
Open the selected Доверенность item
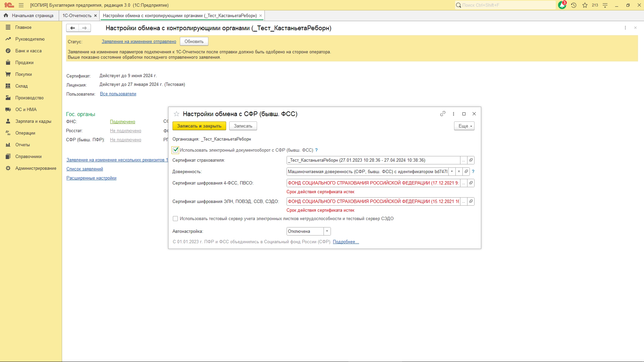pos(466,171)
